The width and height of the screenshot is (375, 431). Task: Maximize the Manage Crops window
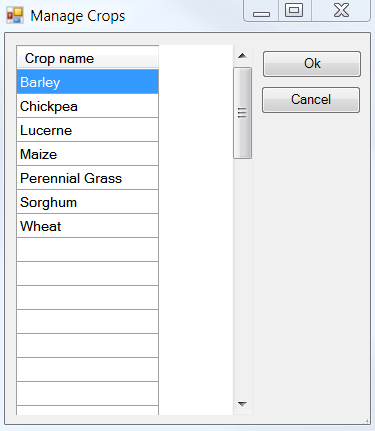[294, 11]
